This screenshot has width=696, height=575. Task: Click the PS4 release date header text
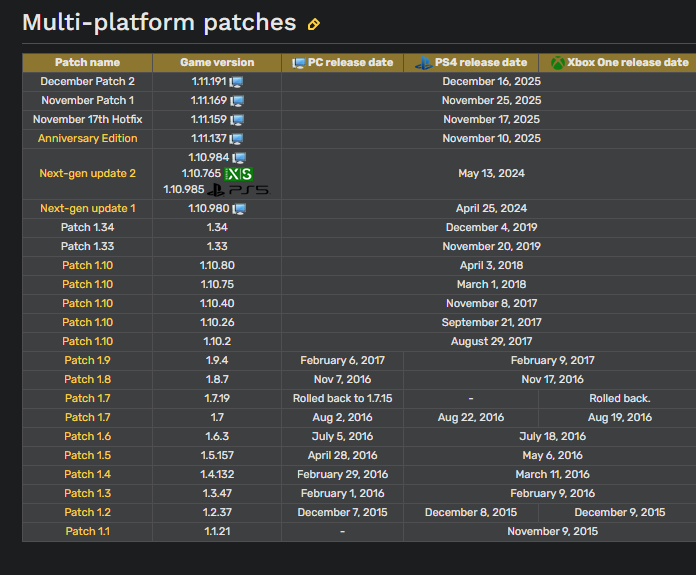[481, 63]
